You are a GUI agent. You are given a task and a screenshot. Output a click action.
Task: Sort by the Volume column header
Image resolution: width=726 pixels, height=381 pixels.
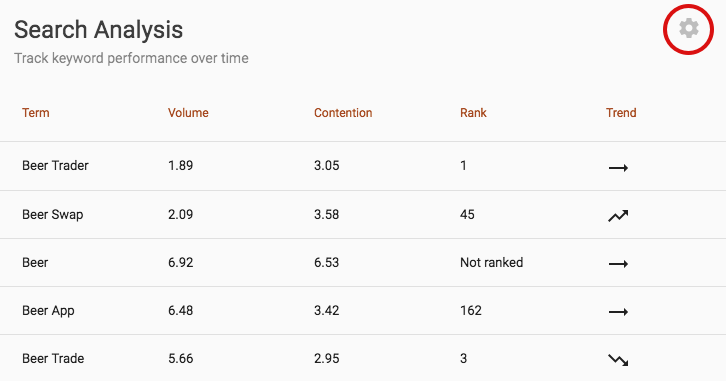(188, 113)
